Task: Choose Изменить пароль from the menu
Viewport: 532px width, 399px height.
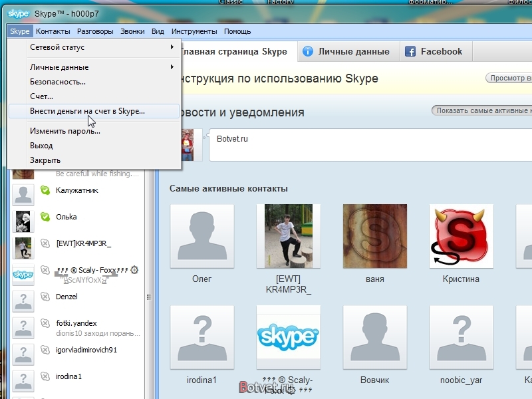Action: [65, 131]
